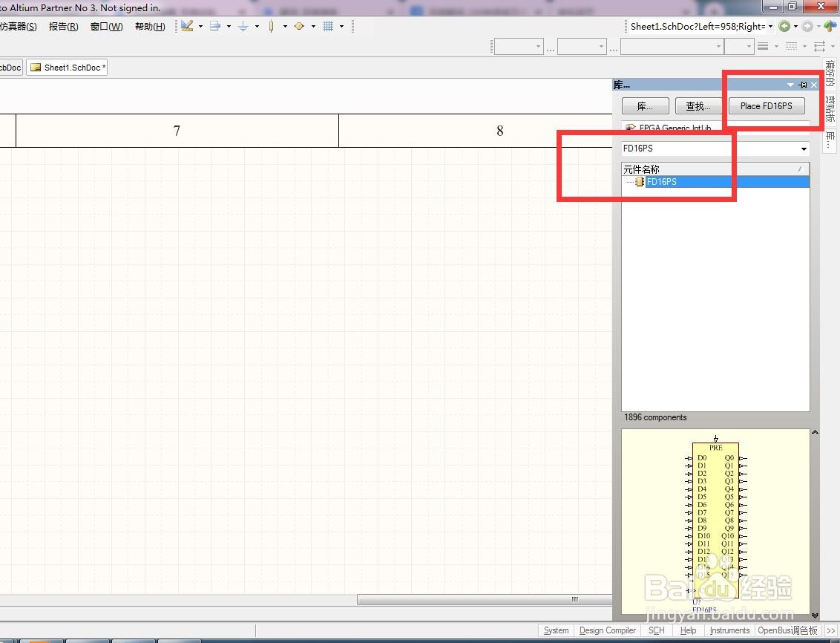This screenshot has height=643, width=840.
Task: Open the 剪贴板 vertical side tab
Action: (x=830, y=108)
